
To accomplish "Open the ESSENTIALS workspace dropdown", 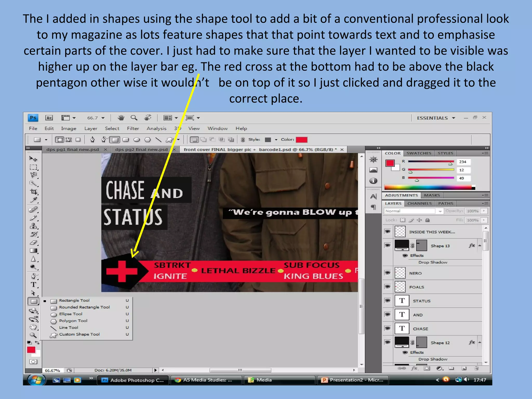I will point(436,118).
